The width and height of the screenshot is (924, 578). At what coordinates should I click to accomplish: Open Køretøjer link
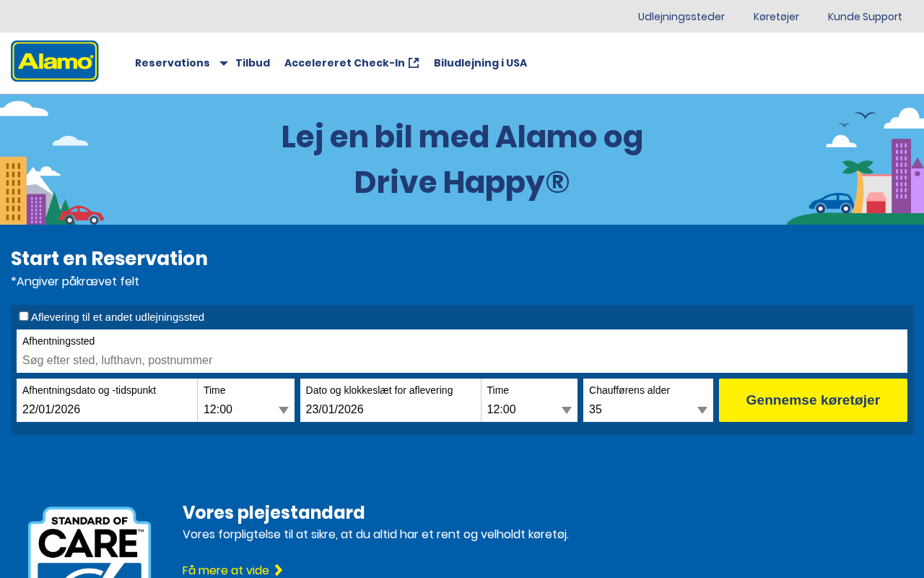(x=776, y=17)
